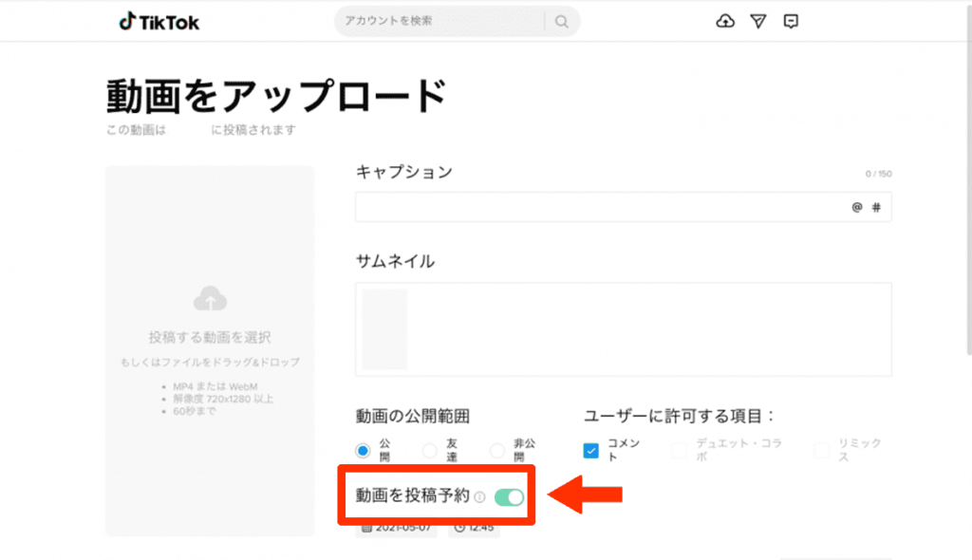
Task: Click the # hashtag icon in caption
Action: (x=875, y=208)
